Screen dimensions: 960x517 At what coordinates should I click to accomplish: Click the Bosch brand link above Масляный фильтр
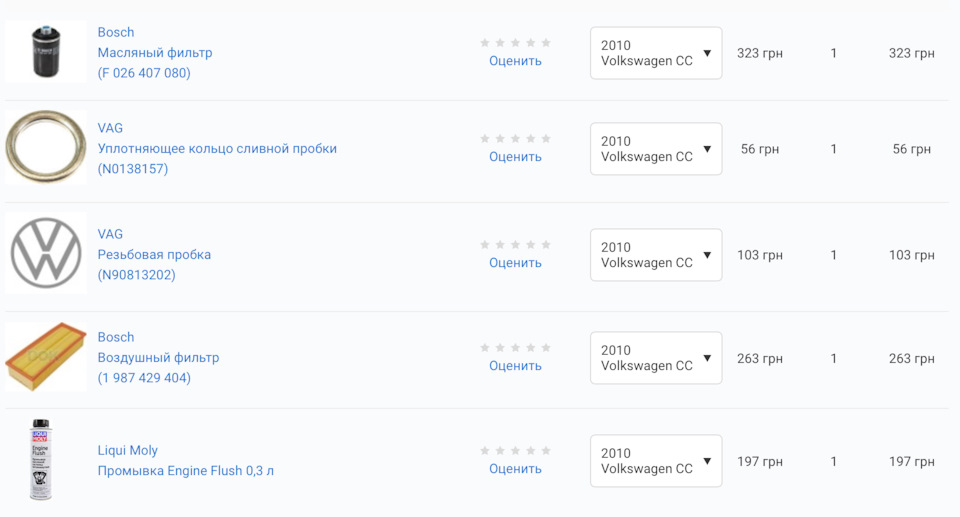pyautogui.click(x=116, y=32)
